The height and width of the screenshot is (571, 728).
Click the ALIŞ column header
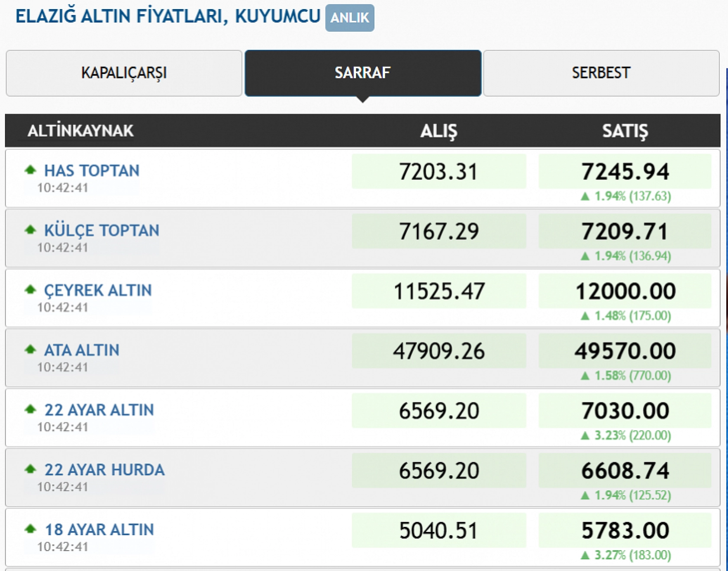438,131
